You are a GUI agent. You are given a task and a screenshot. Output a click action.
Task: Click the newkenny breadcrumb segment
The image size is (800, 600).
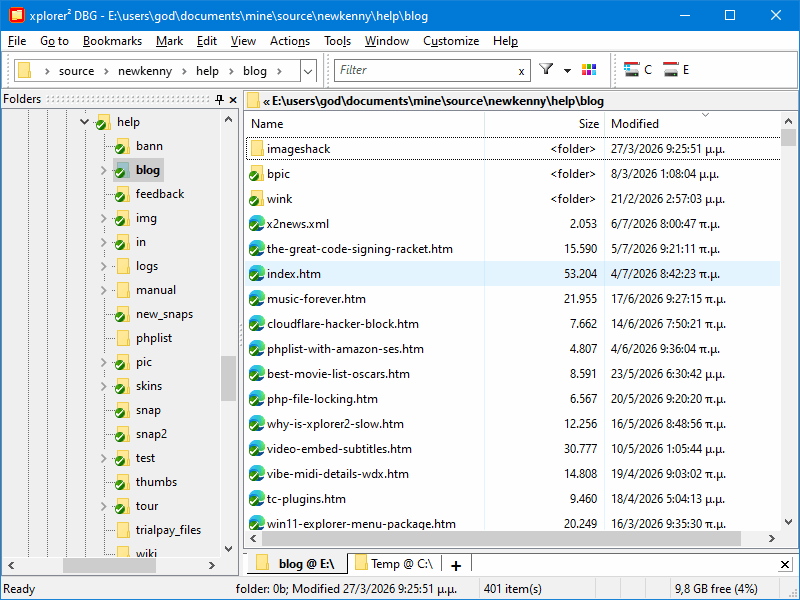coord(145,71)
